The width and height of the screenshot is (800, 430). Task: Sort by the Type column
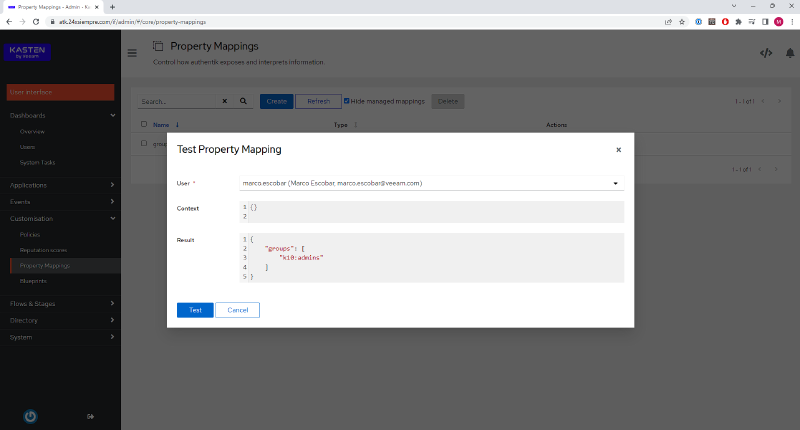click(x=345, y=124)
